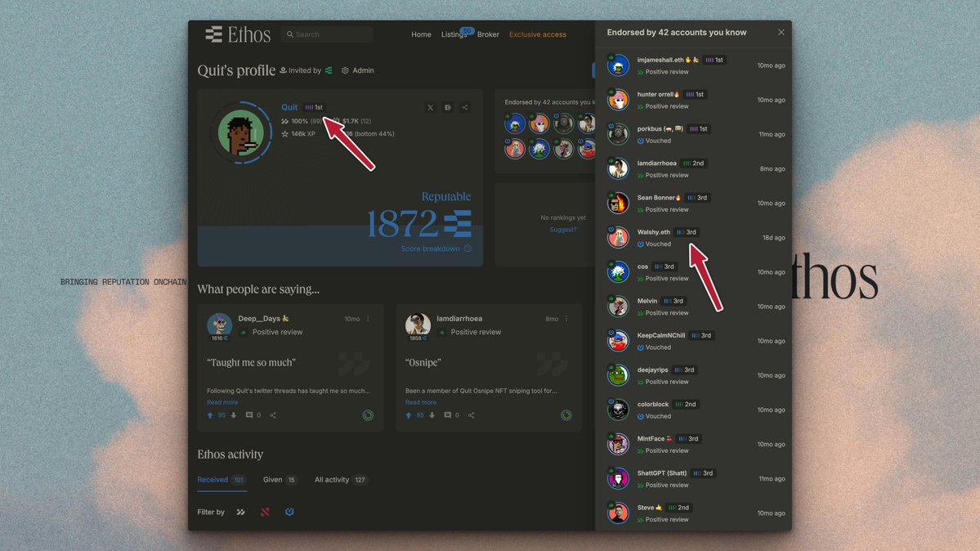Click the Deep__Days reviewer avatar
This screenshot has height=551, width=980.
pyautogui.click(x=219, y=325)
